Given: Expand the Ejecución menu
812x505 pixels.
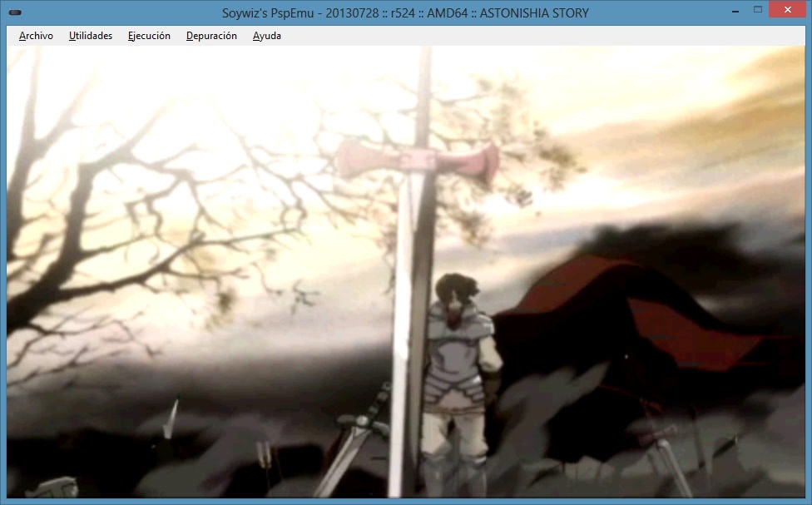Looking at the screenshot, I should tap(149, 36).
